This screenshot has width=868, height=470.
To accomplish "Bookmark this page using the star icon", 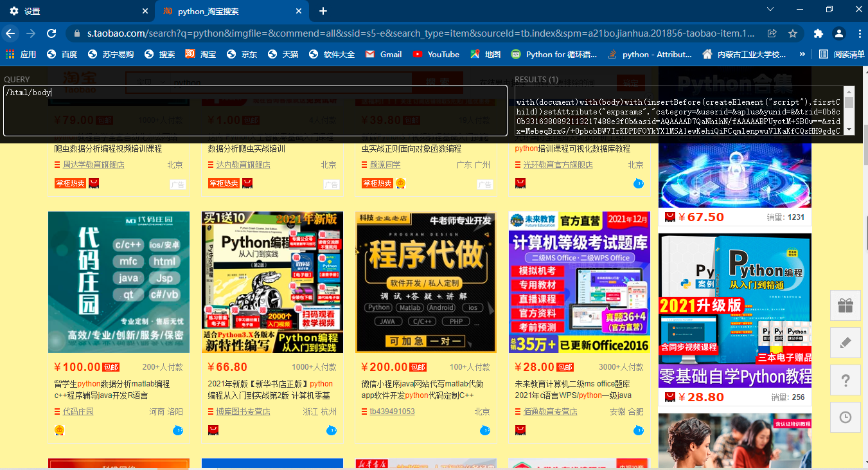I will coord(793,32).
